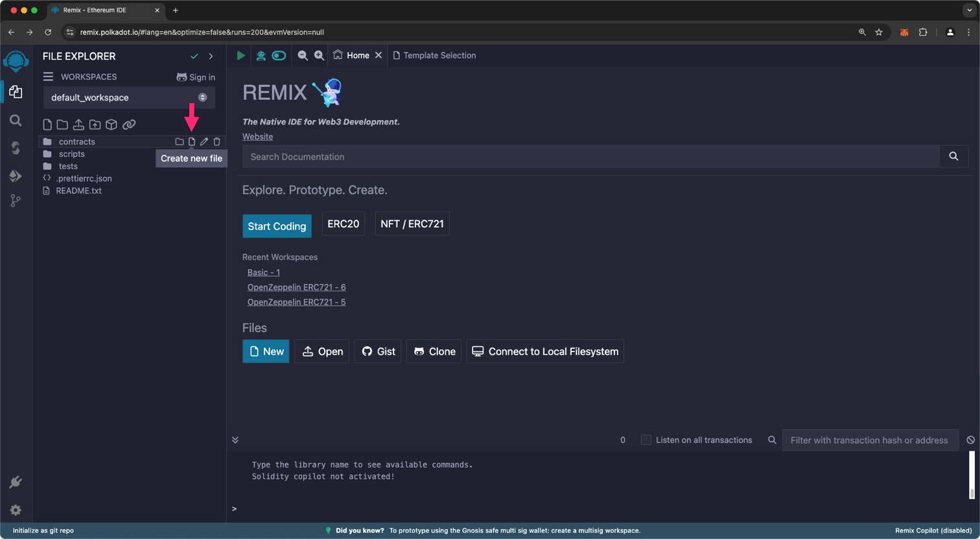This screenshot has width=980, height=539.
Task: Click the green Run script play button
Action: click(240, 56)
